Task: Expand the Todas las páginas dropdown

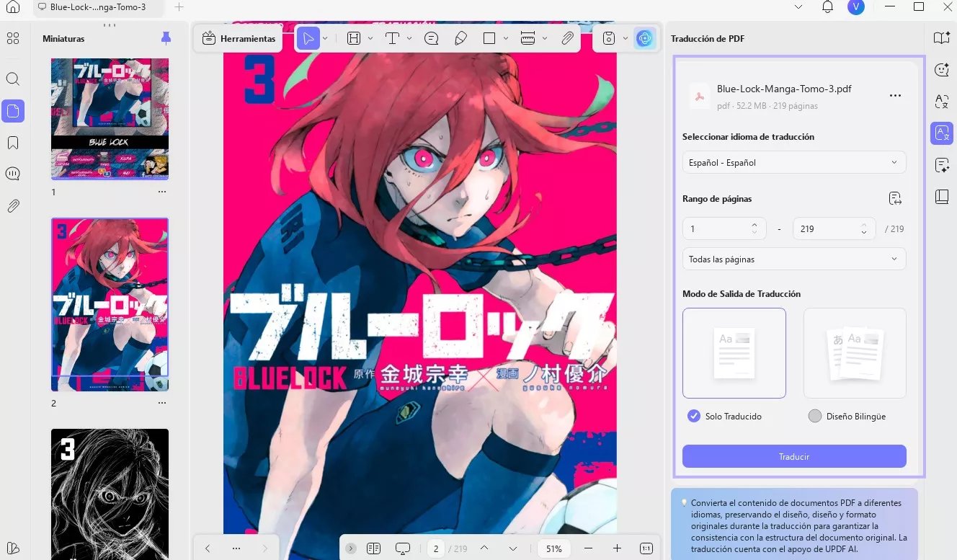Action: coord(794,259)
